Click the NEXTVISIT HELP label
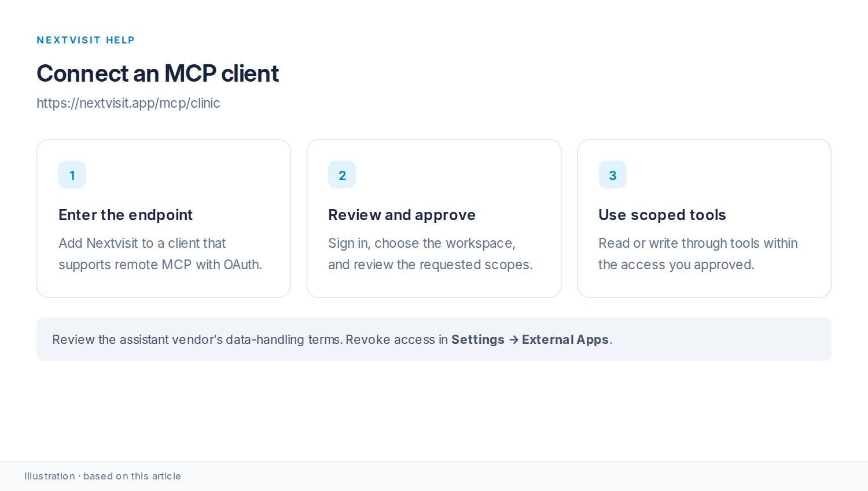Screen dimensions: 868x491 86,40
